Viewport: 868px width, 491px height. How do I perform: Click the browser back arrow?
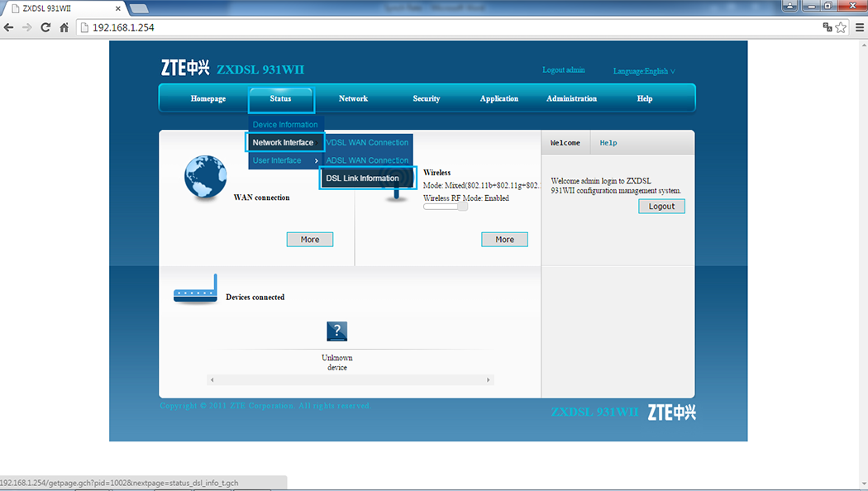9,27
